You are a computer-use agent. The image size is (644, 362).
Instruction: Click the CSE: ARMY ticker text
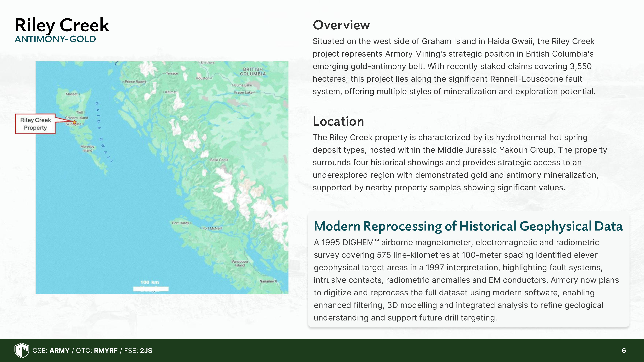(x=51, y=350)
